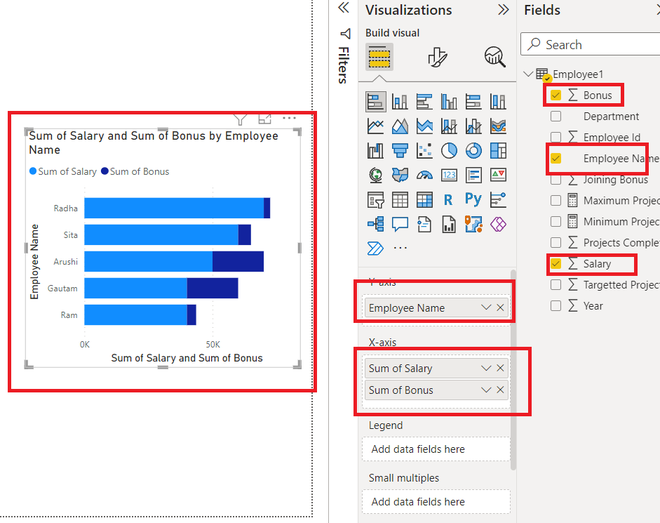Check the Employee Id field checkbox
Screen dimensions: 660x523
[x=556, y=137]
